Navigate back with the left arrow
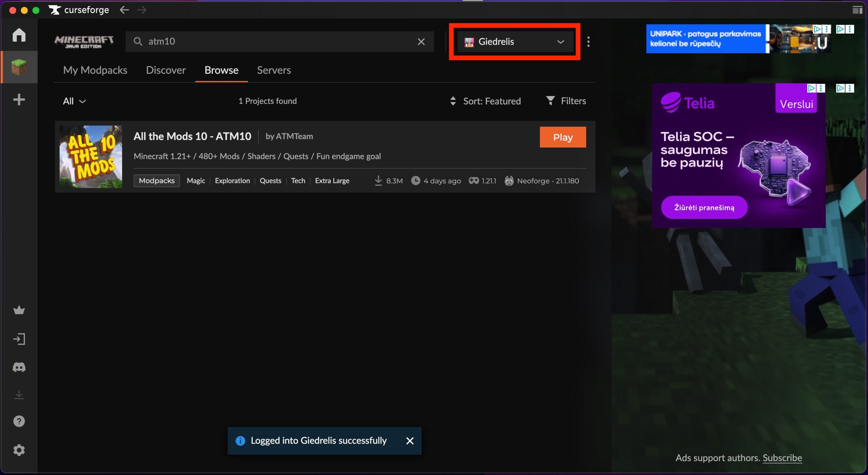The width and height of the screenshot is (868, 475). 124,10
